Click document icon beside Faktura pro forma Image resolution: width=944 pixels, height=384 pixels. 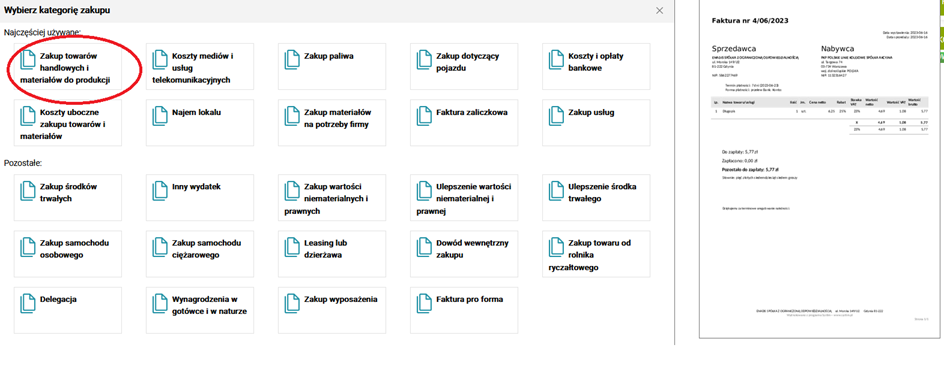click(x=425, y=303)
